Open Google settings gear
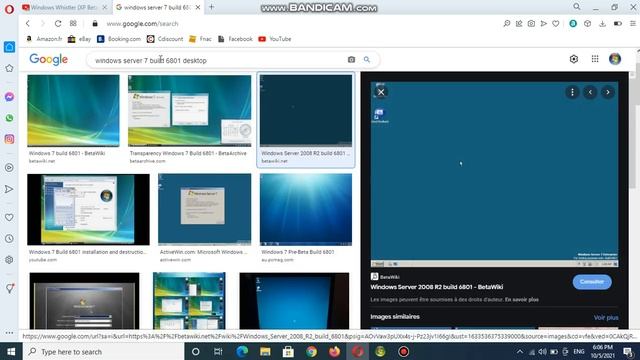Screen dimensions: 640x360 pos(573,59)
